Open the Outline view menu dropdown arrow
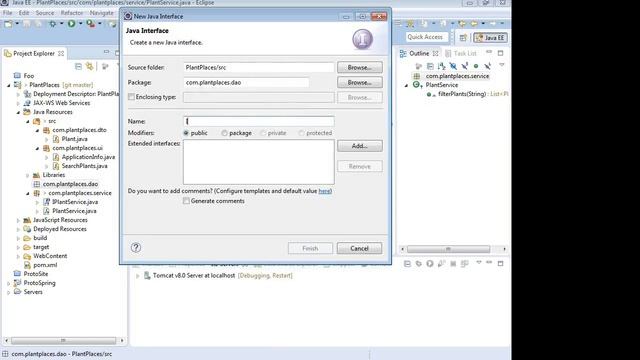This screenshot has height=360, width=640. coord(502,65)
